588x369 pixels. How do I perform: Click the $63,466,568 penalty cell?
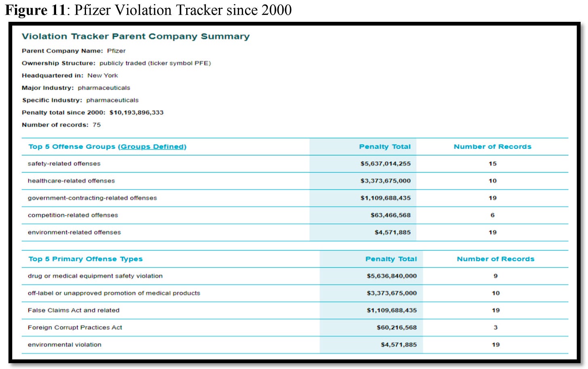391,215
